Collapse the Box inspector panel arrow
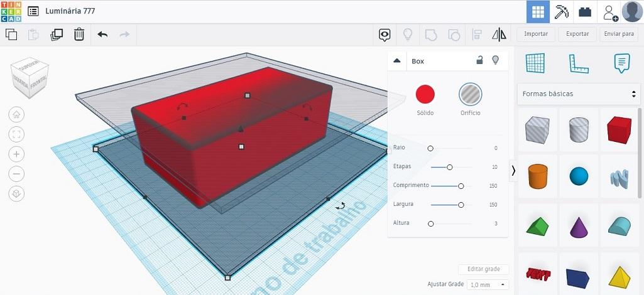Viewport: 644px width, 295px height. coord(396,61)
